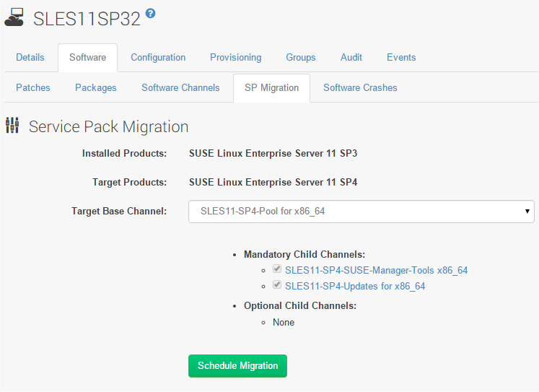The width and height of the screenshot is (539, 392).
Task: Click the Service Pack Migration heading icon
Action: (x=12, y=125)
